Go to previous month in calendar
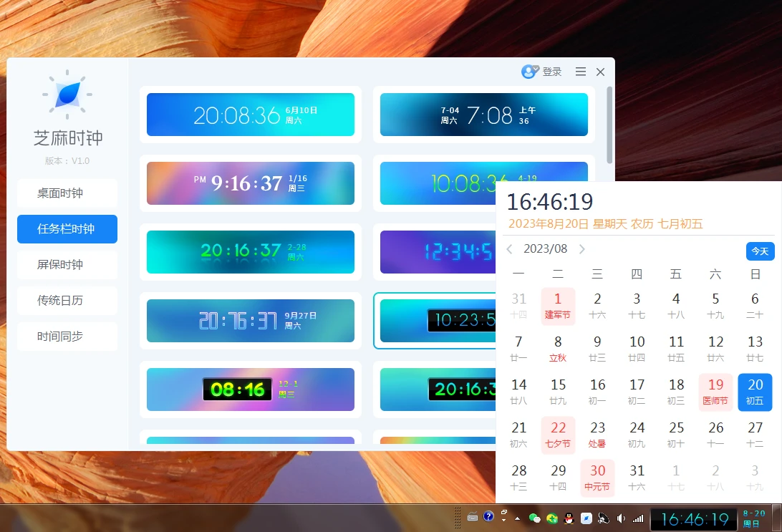The height and width of the screenshot is (532, 782). (509, 249)
